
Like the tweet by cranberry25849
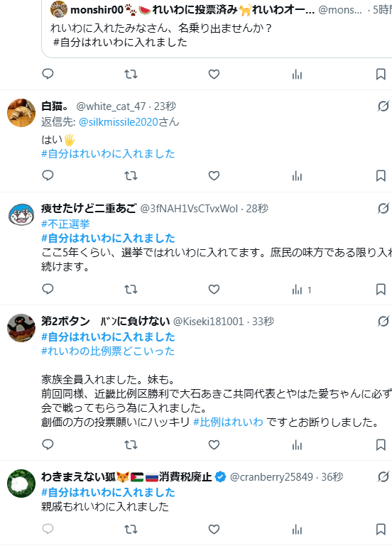(x=214, y=529)
